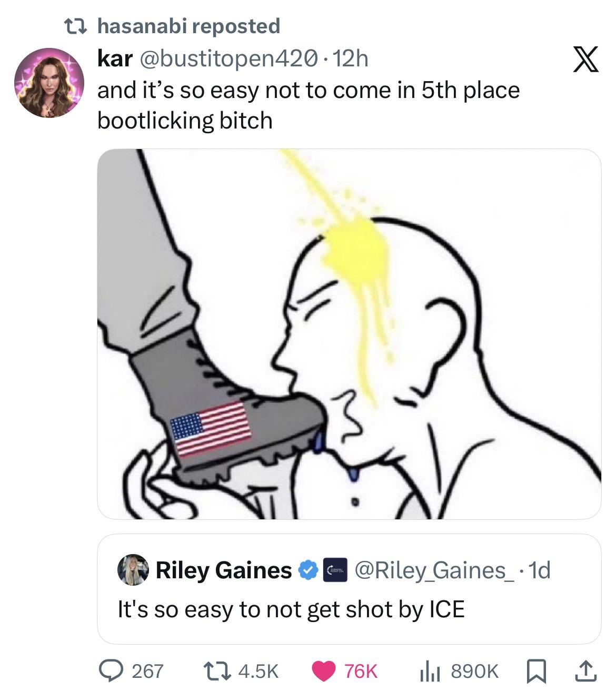Open the quoted post about ICE
The width and height of the screenshot is (616, 691).
click(x=349, y=589)
